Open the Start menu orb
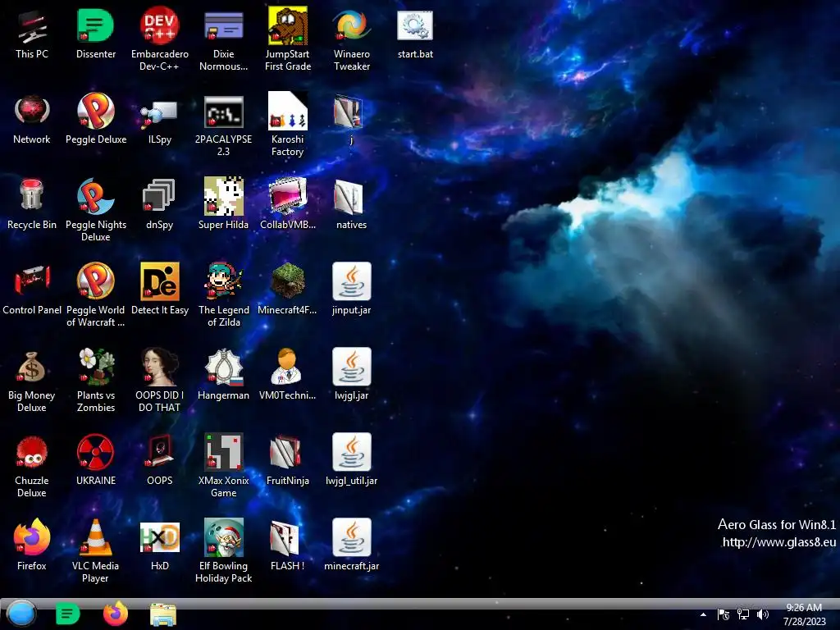840x630 pixels. click(21, 614)
